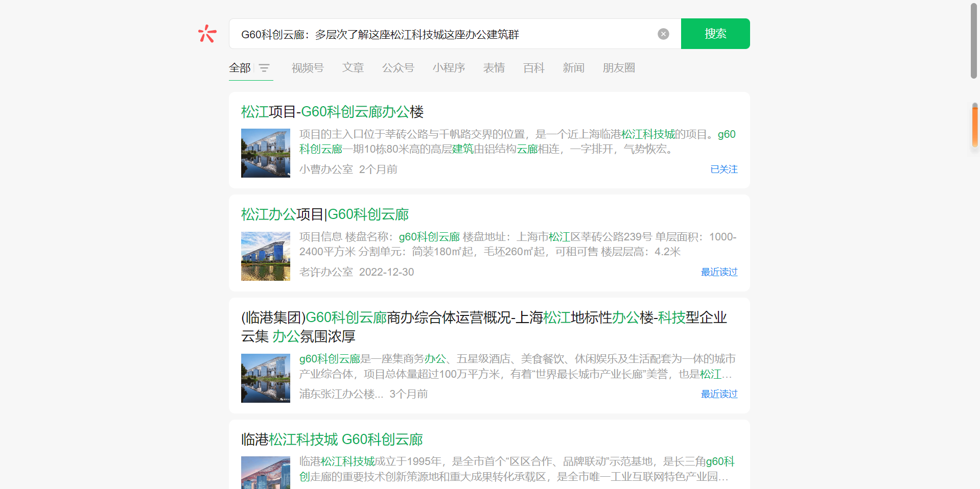Click the WeChat search logo
This screenshot has width=980, height=489.
(206, 33)
